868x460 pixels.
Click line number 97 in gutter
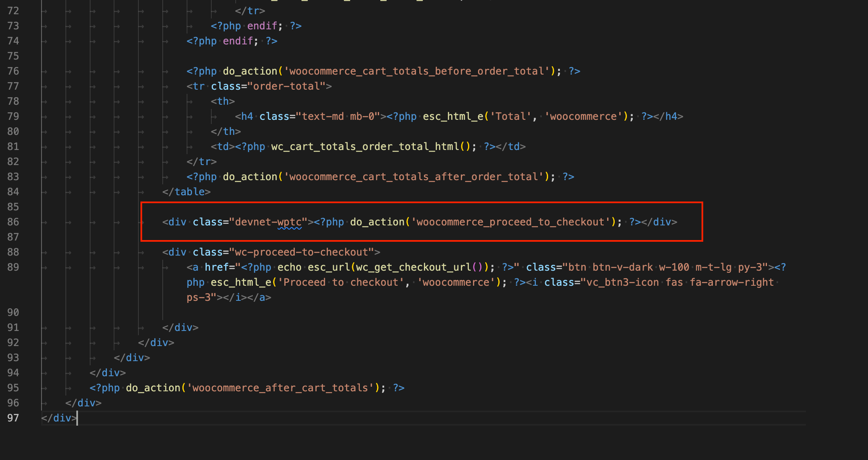coord(13,418)
